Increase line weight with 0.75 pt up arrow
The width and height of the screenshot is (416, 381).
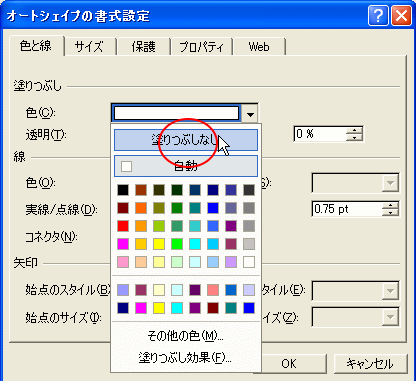[x=390, y=205]
